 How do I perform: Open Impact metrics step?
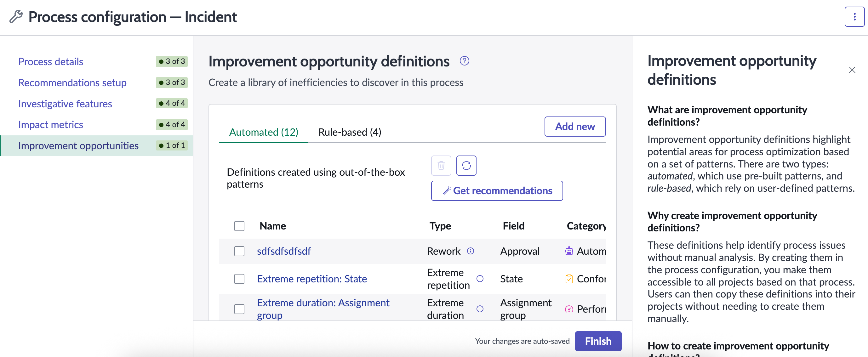50,125
